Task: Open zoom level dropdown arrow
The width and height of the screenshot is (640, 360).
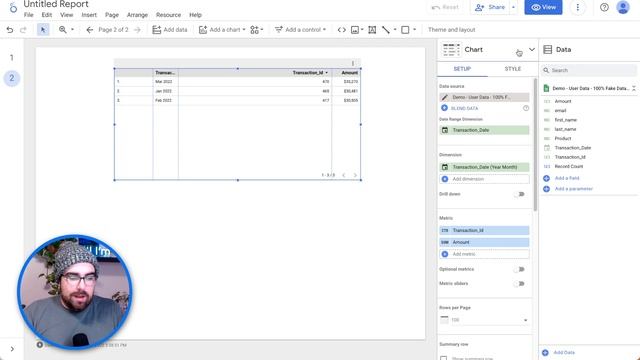Action: [72, 30]
